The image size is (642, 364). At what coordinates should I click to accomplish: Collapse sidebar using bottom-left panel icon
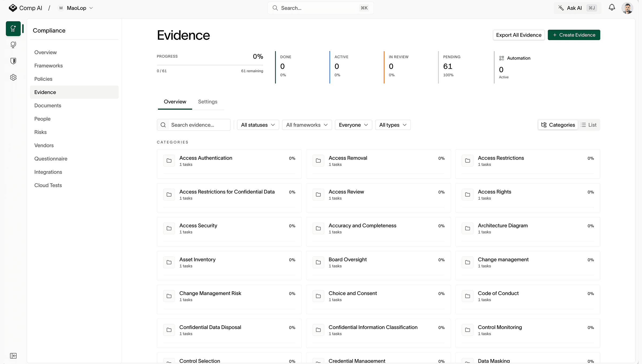[x=13, y=356]
